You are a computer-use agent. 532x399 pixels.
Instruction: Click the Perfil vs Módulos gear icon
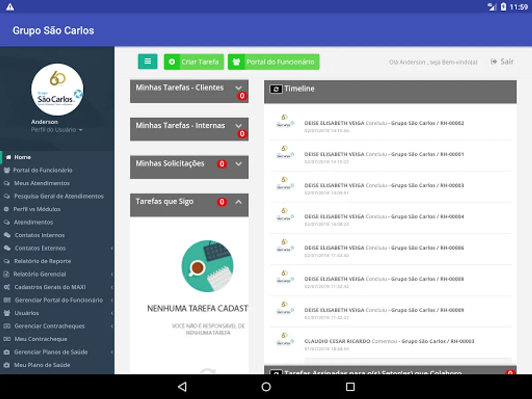pos(6,209)
